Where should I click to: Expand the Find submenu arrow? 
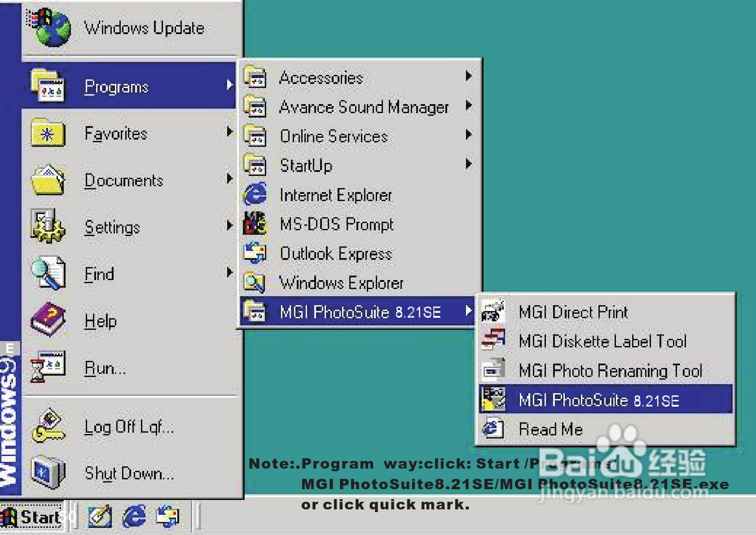[x=229, y=272]
